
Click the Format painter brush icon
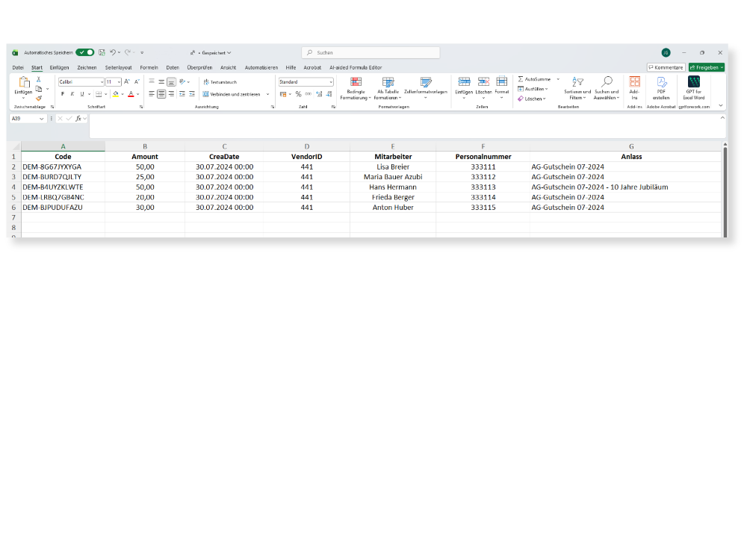(38, 98)
